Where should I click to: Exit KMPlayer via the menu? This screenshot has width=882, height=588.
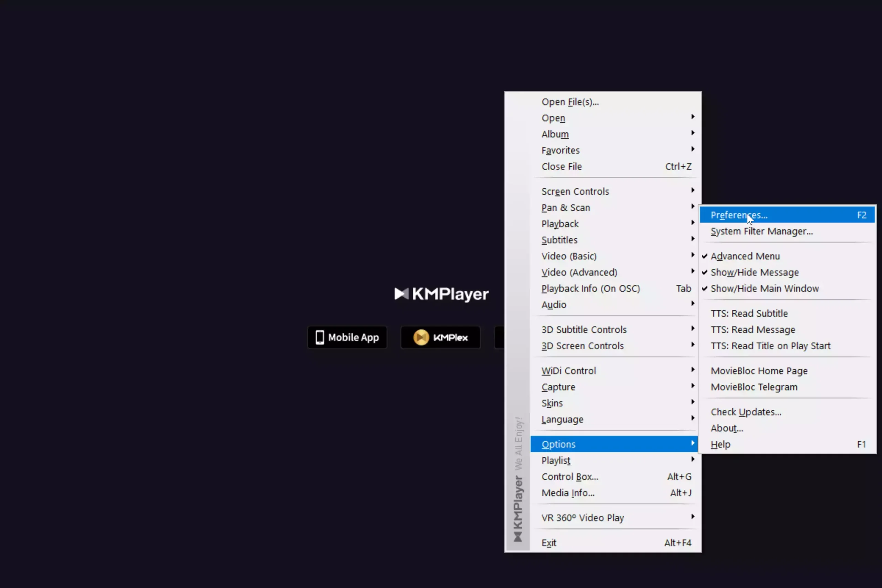coord(549,542)
